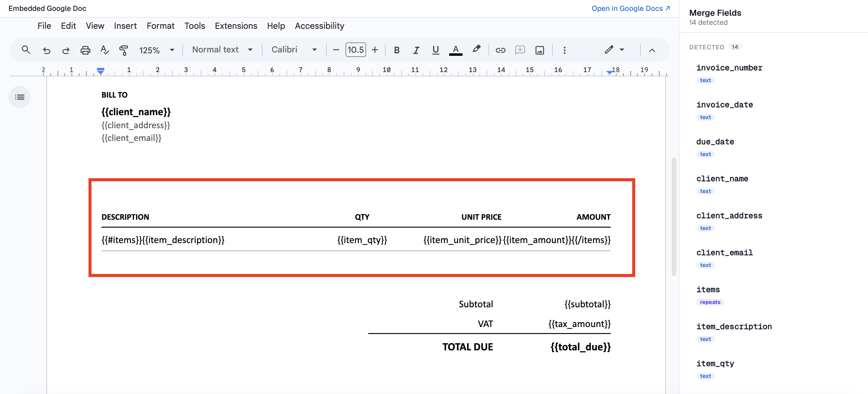Decrease the font size
Image resolution: width=868 pixels, height=394 pixels.
tap(336, 50)
